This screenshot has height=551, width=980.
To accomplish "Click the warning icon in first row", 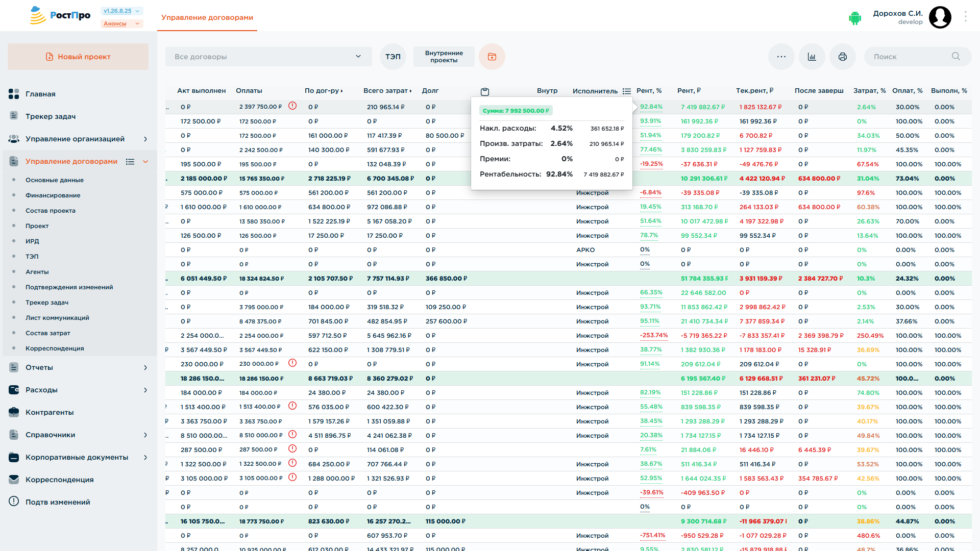I will pos(292,106).
